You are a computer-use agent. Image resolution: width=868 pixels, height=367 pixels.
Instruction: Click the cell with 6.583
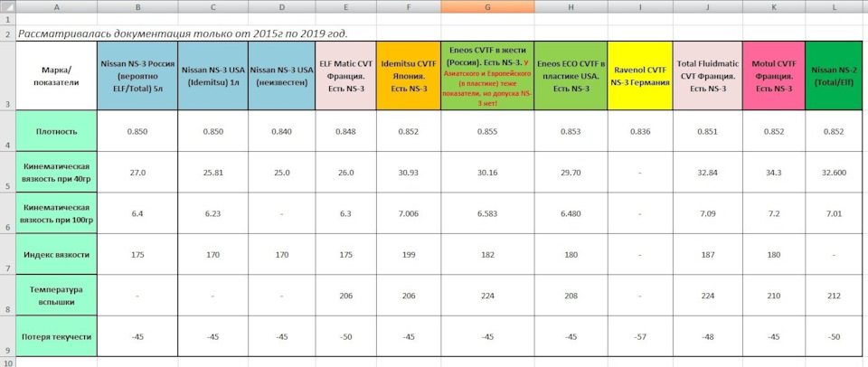point(487,213)
